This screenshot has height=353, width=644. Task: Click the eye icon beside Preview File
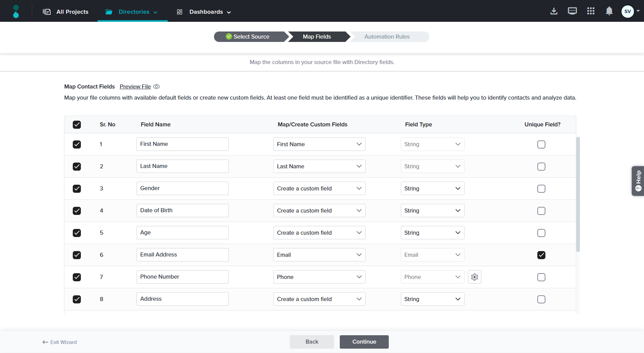156,87
